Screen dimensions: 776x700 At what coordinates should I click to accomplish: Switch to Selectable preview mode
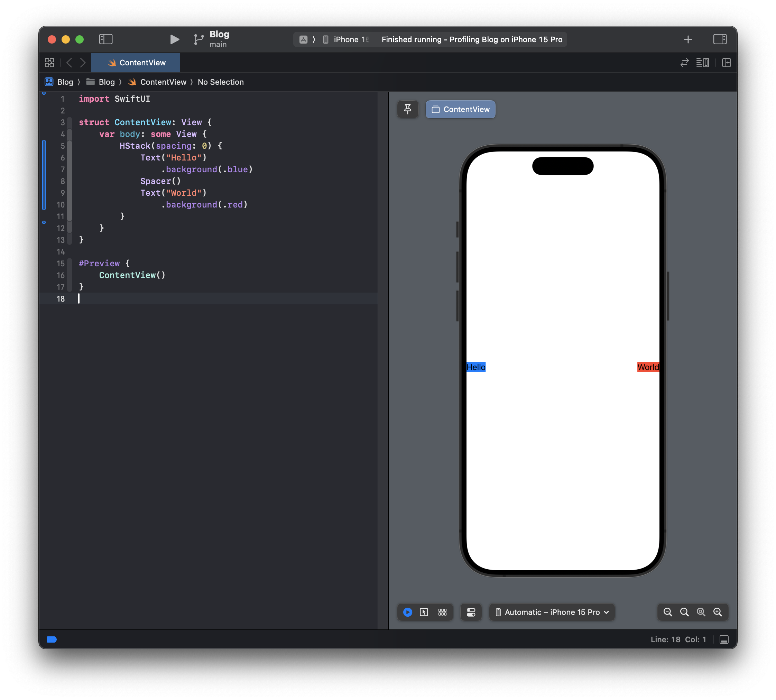424,612
